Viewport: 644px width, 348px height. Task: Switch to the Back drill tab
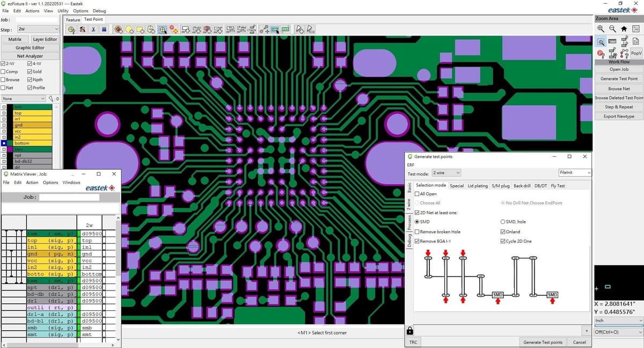click(522, 186)
